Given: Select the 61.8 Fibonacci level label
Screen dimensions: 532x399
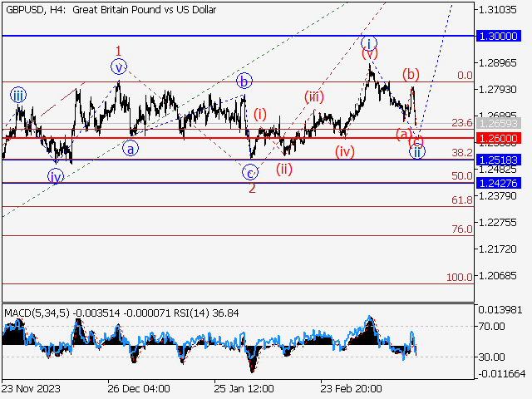Looking at the screenshot, I should pos(462,199).
